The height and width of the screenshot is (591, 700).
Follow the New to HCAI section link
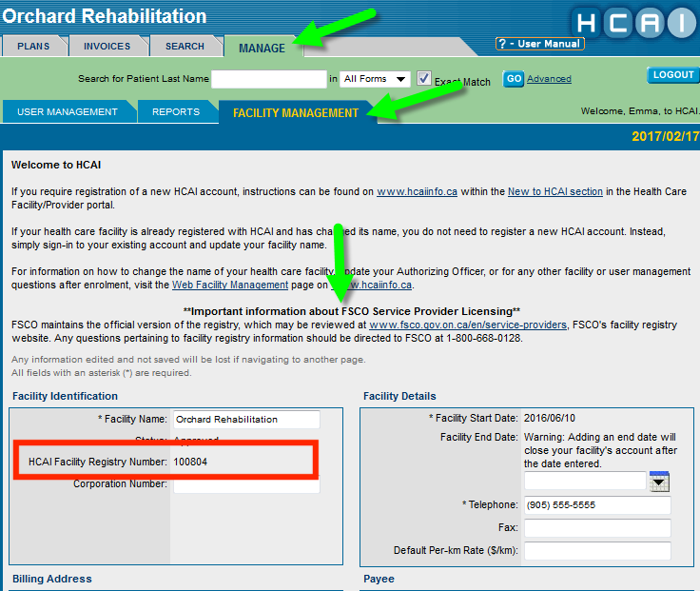point(555,191)
